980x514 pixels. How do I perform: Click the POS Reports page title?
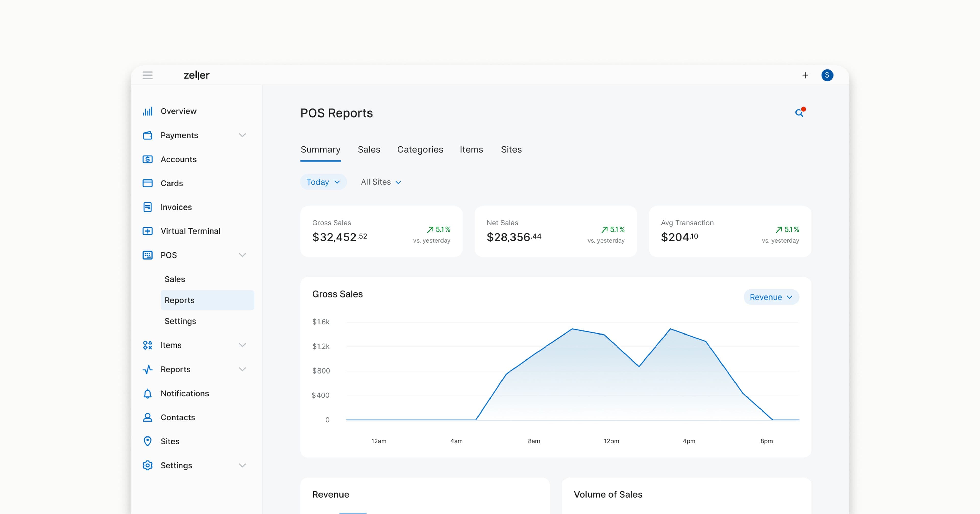pos(336,113)
